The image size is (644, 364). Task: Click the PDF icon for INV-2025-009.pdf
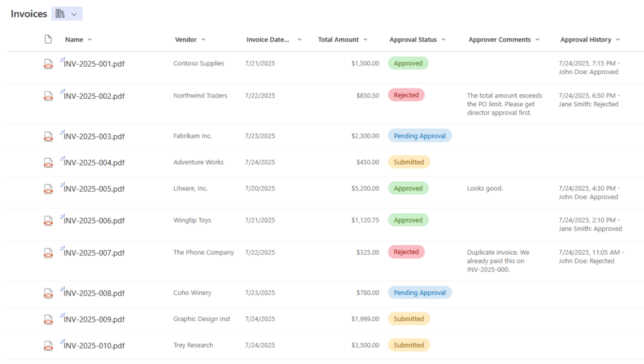[48, 319]
